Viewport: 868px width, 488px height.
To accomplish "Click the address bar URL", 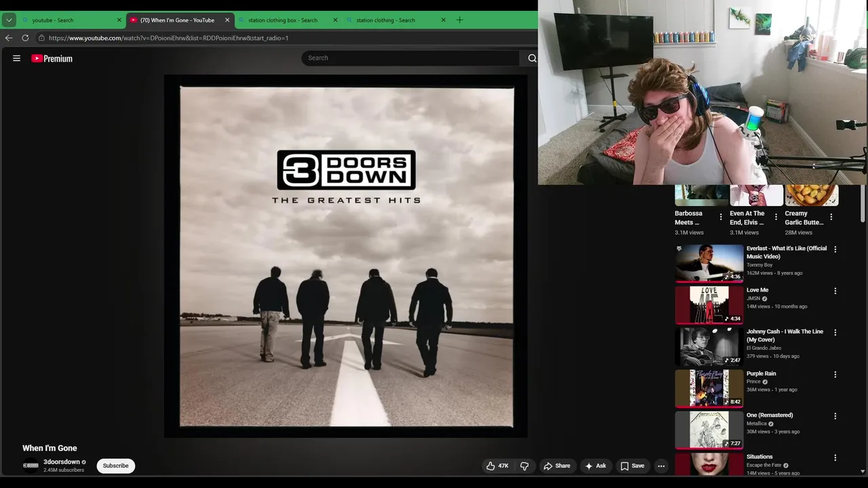I will point(168,38).
